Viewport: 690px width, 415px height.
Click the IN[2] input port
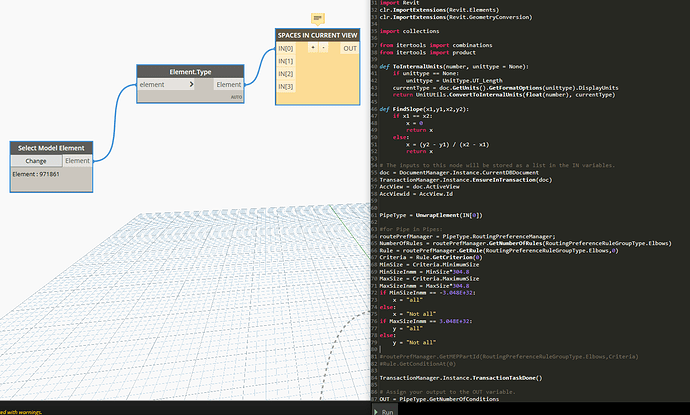pyautogui.click(x=286, y=74)
